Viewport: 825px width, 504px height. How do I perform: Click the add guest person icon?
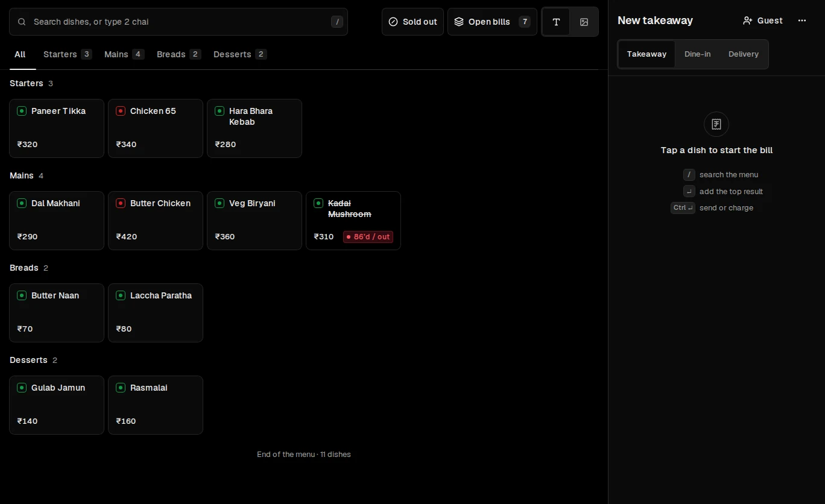pos(748,20)
